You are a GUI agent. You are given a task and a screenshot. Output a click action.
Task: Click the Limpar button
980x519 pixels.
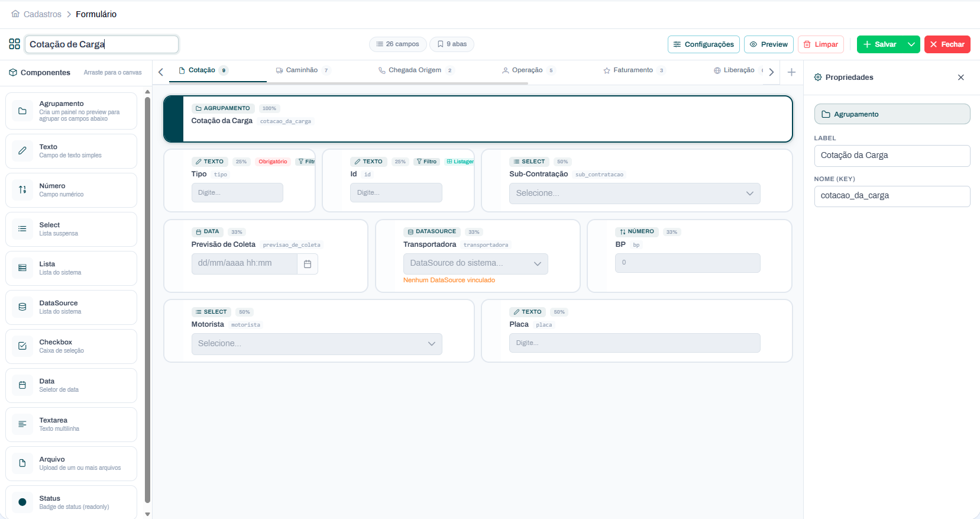[x=821, y=44]
